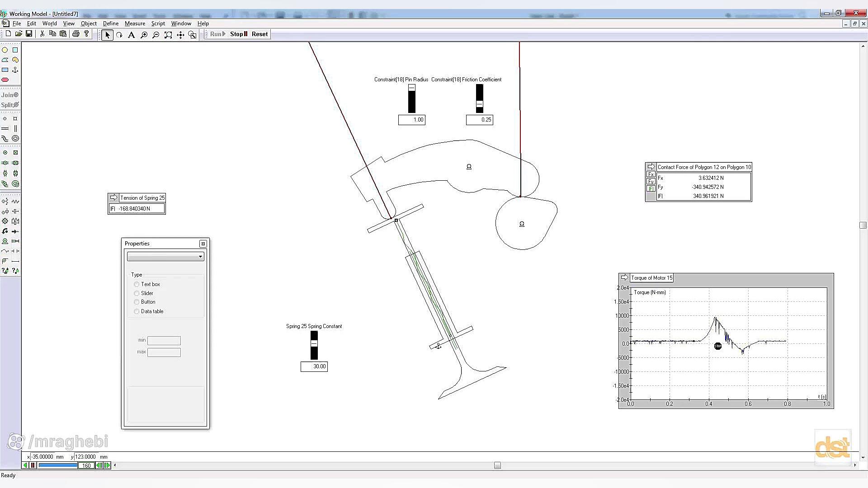Open the Properties object dropdown
The width and height of the screenshot is (868, 488).
point(200,257)
